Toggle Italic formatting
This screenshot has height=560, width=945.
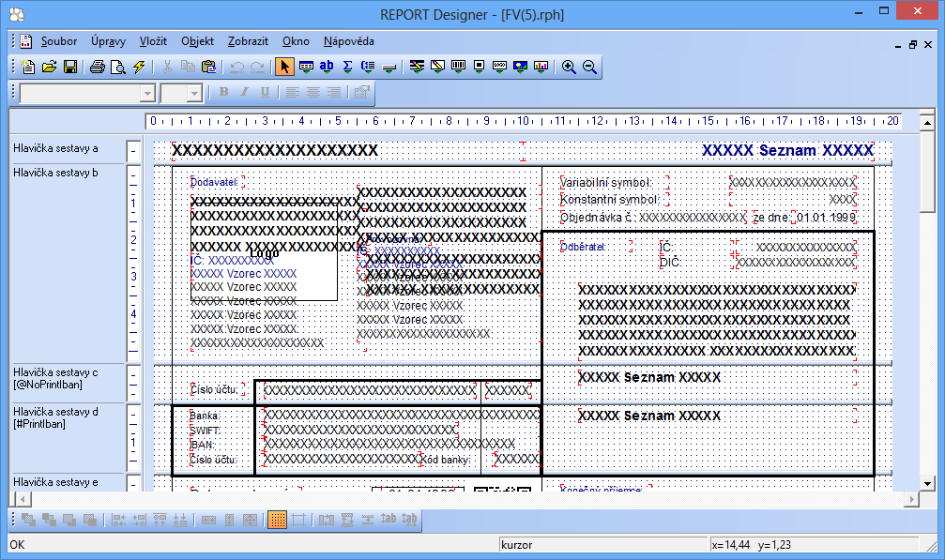coord(244,92)
